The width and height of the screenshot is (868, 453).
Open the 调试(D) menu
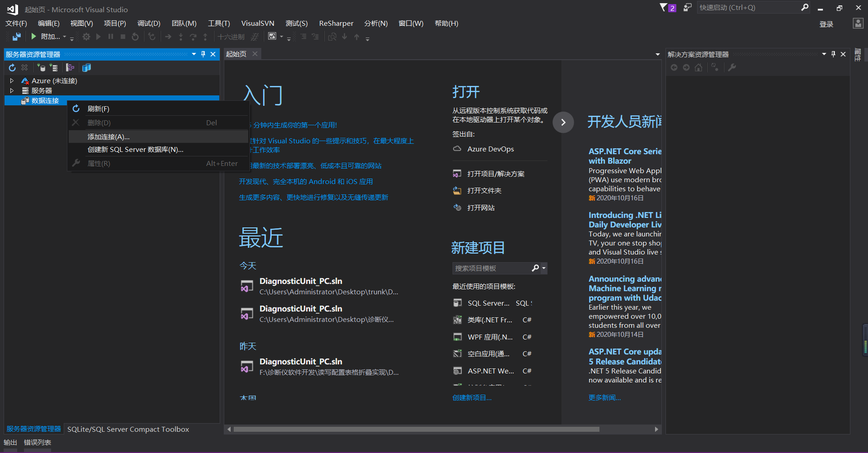pyautogui.click(x=149, y=24)
